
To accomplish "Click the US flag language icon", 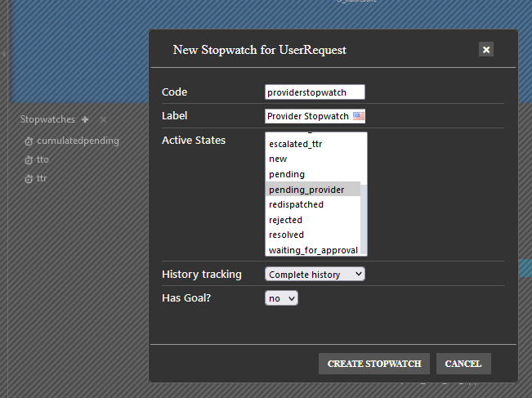I will click(x=358, y=116).
